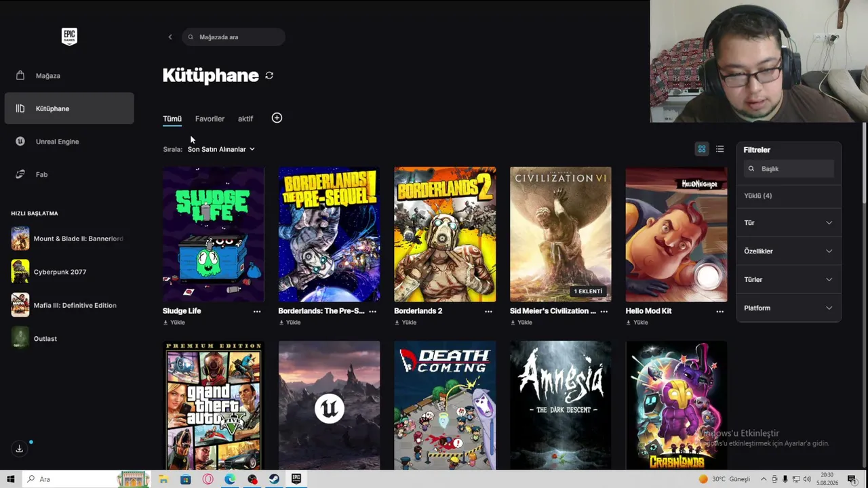
Task: Switch to the Favoriler tab
Action: [210, 119]
